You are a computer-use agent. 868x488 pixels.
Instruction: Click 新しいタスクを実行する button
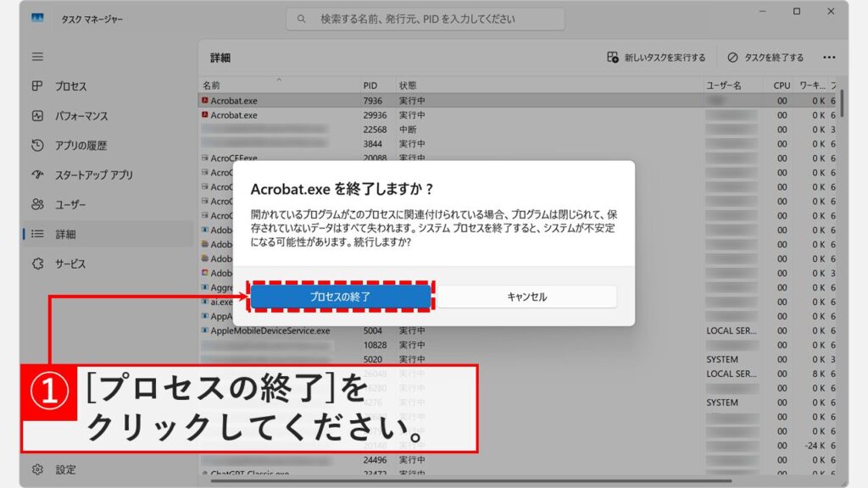click(656, 58)
